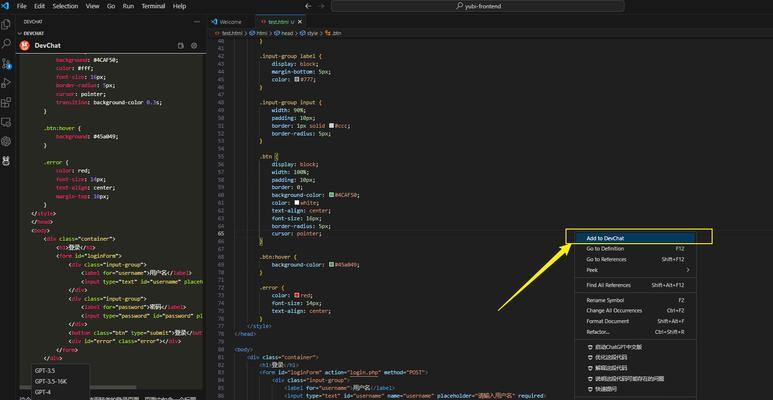Open #777 color swatch on line 45
Image resolution: width=773 pixels, height=400 pixels.
click(297, 79)
